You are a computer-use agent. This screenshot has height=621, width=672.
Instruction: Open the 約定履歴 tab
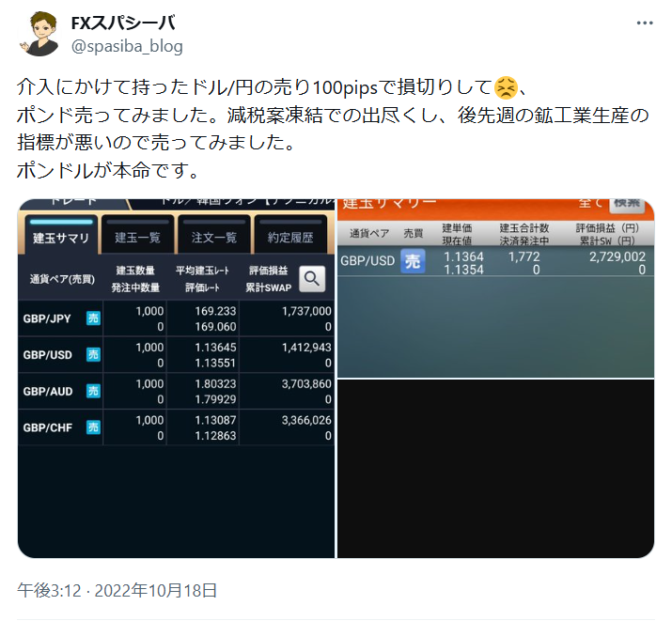(290, 235)
